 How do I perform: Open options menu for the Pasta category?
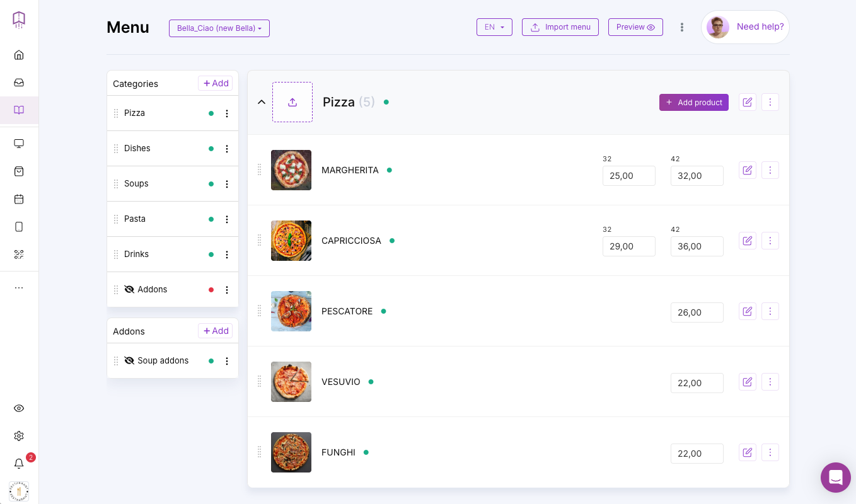[227, 219]
